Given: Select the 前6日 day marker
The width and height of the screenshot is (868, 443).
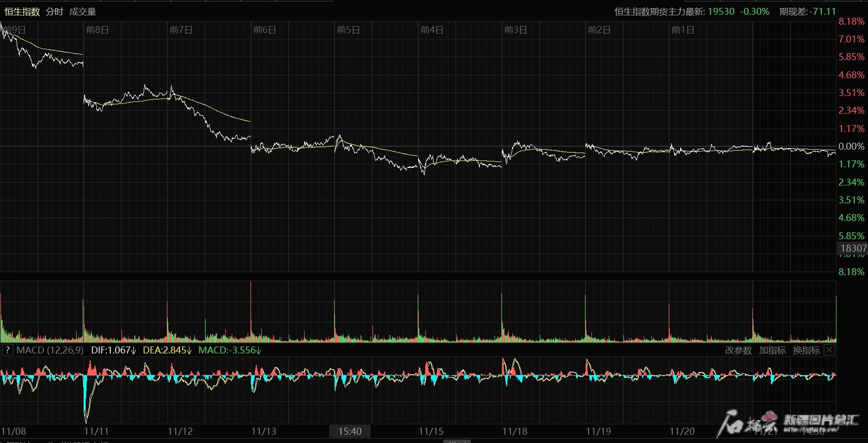Looking at the screenshot, I should click(x=265, y=30).
